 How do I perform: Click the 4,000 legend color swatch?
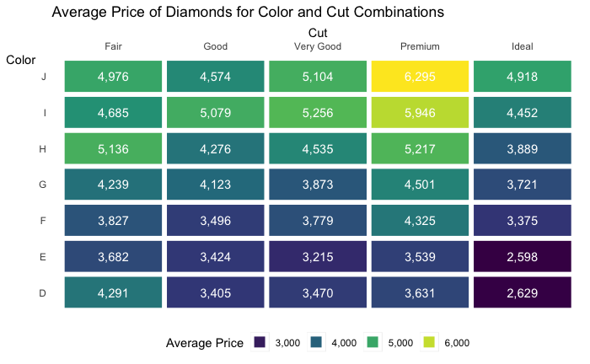pos(316,342)
